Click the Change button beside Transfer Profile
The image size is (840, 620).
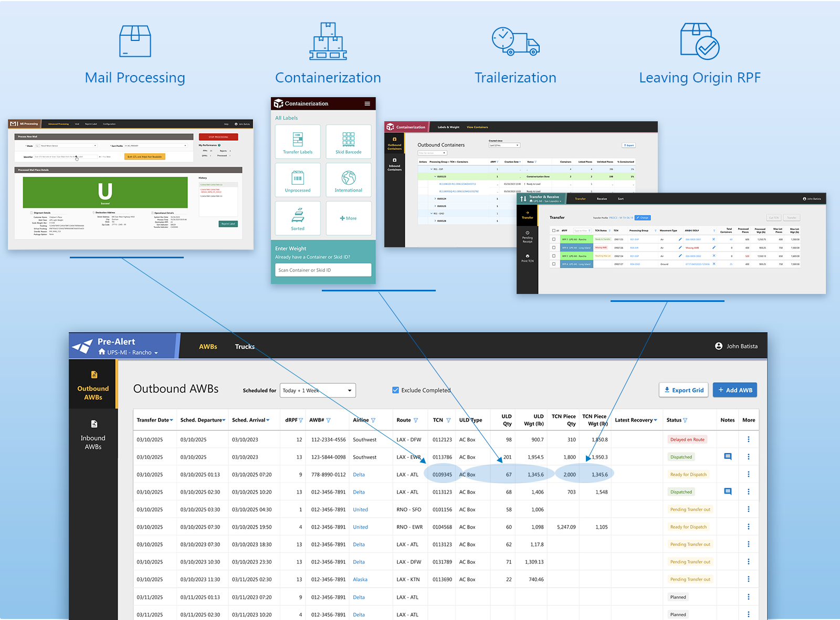tap(643, 218)
